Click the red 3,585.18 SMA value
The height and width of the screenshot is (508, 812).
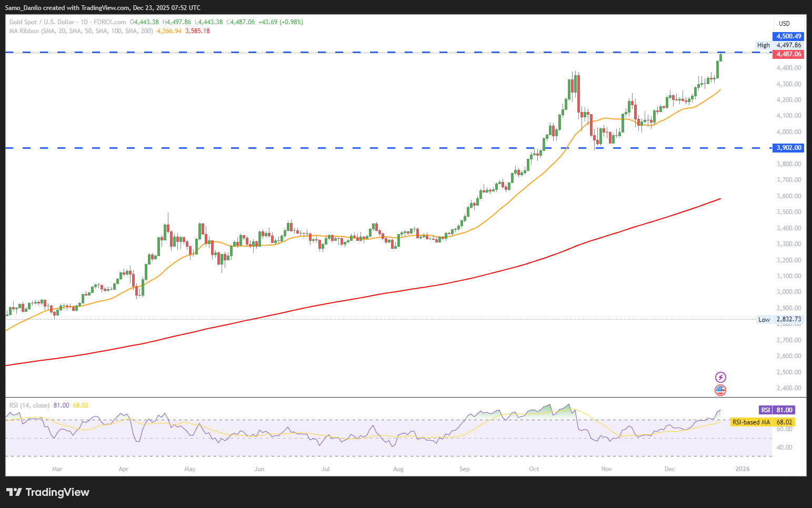[197, 31]
